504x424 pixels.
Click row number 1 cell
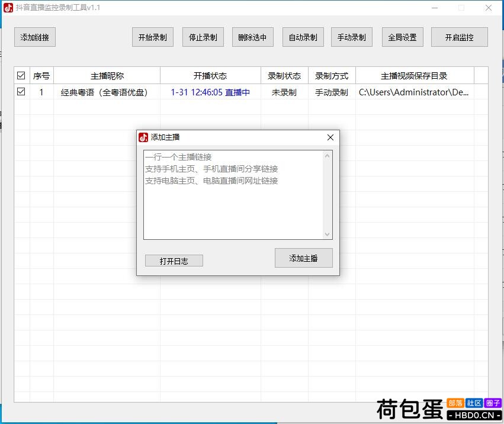[x=41, y=92]
